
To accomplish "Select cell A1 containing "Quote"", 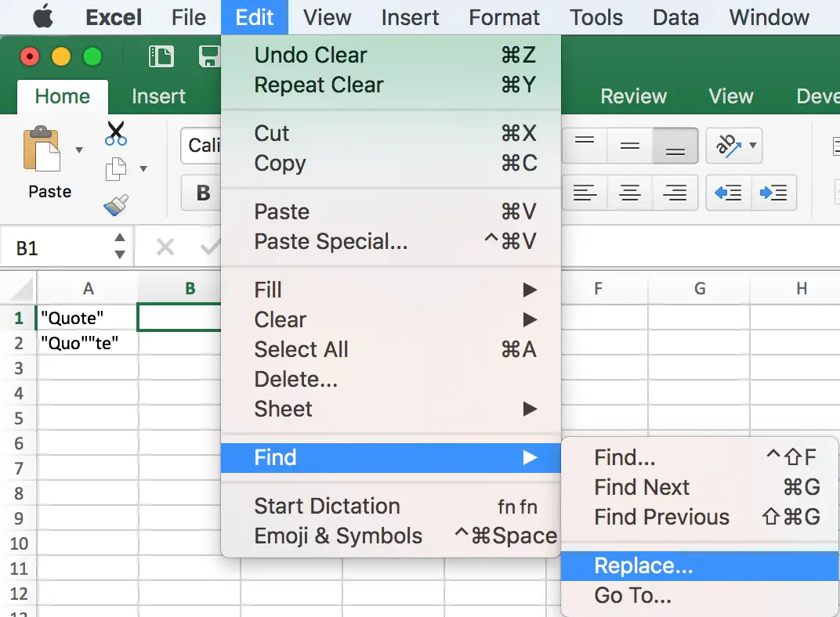I will pyautogui.click(x=87, y=317).
